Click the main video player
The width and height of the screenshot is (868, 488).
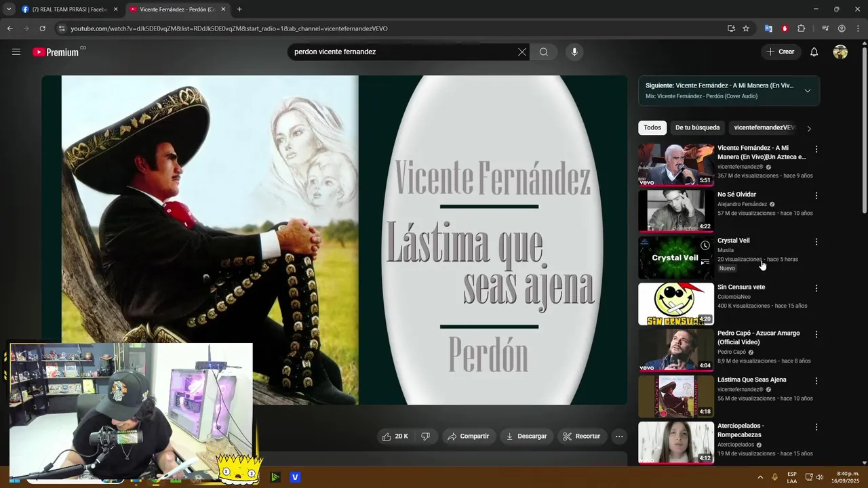click(x=334, y=240)
